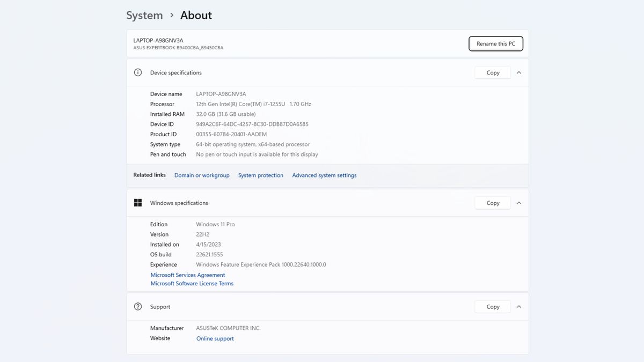Click the About breadcrumb title
This screenshot has width=644, height=362.
[x=196, y=16]
